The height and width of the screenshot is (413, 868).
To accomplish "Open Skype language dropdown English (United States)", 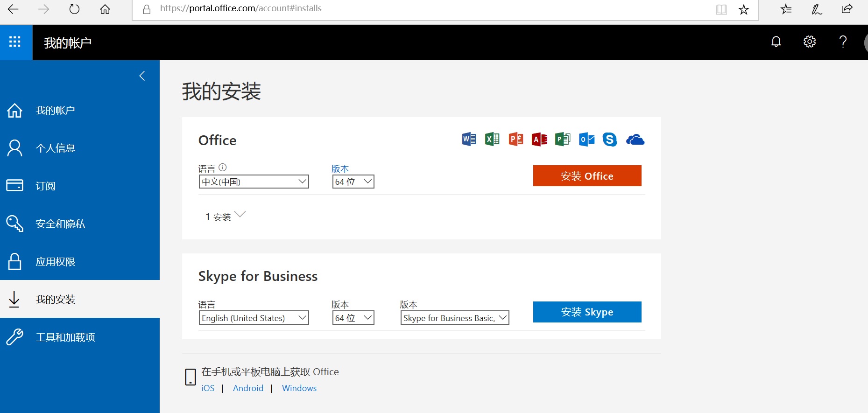I will coord(254,318).
